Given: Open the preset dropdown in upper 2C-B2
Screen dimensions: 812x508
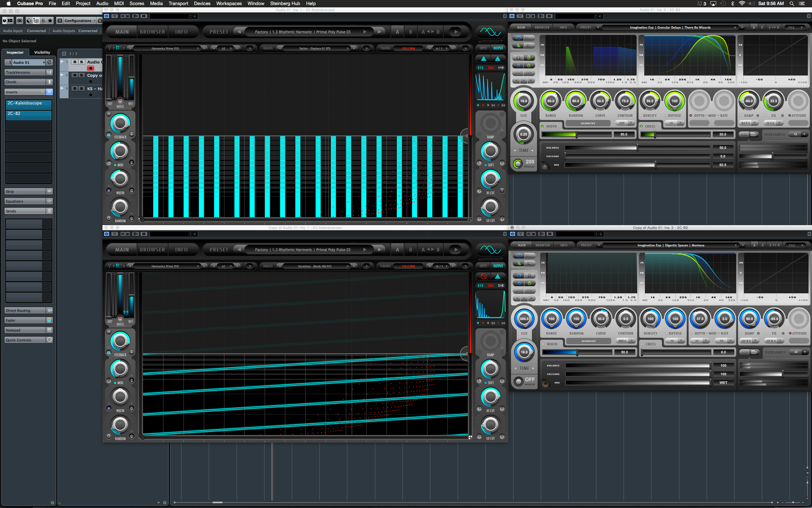Looking at the screenshot, I should (x=735, y=28).
